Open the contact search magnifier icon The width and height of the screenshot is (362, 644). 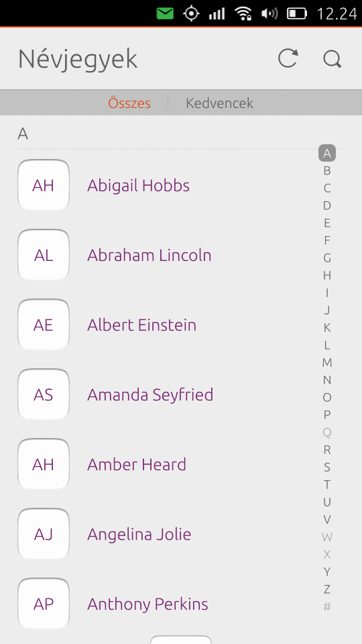[x=332, y=59]
